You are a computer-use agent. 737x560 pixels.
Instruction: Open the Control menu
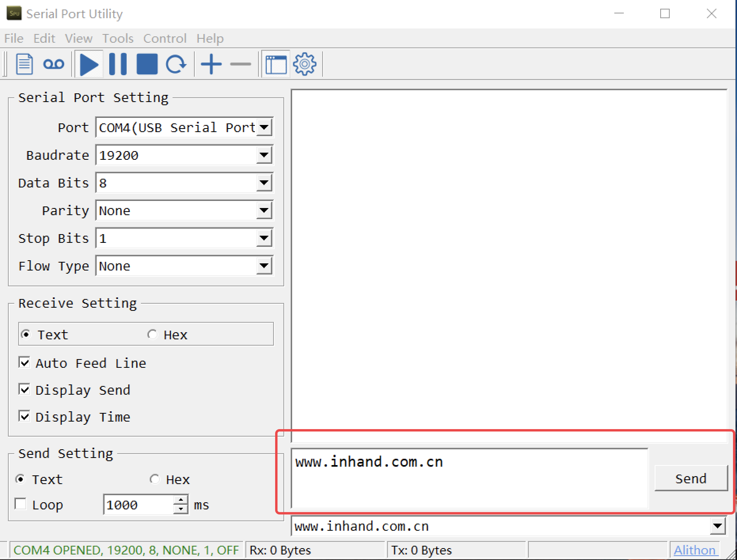click(165, 38)
